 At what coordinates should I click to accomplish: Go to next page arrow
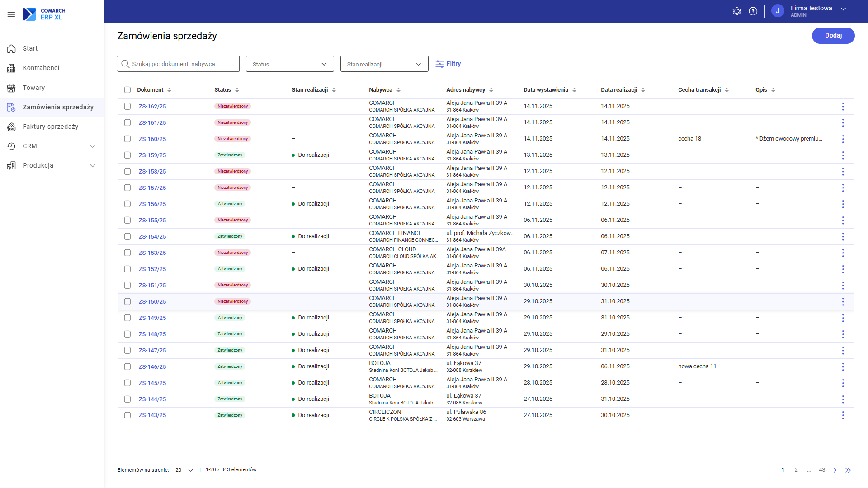click(x=835, y=470)
